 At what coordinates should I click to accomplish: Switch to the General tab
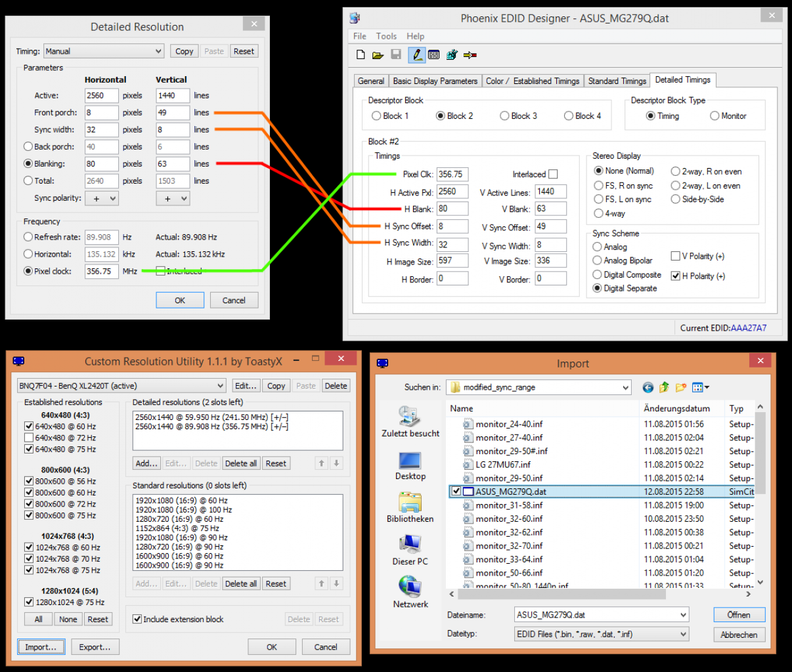coord(371,81)
